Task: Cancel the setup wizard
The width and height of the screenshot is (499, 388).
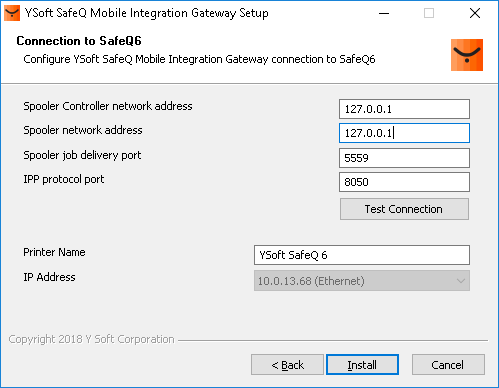Action: [448, 365]
